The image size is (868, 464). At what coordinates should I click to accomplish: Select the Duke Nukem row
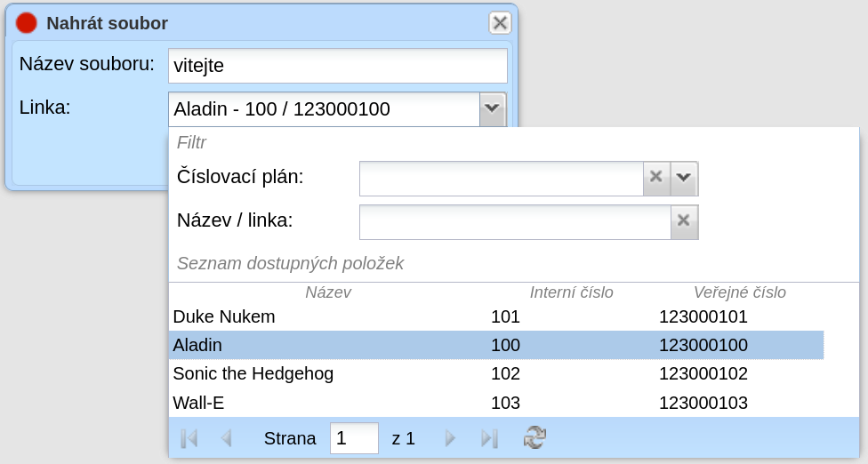tap(496, 317)
